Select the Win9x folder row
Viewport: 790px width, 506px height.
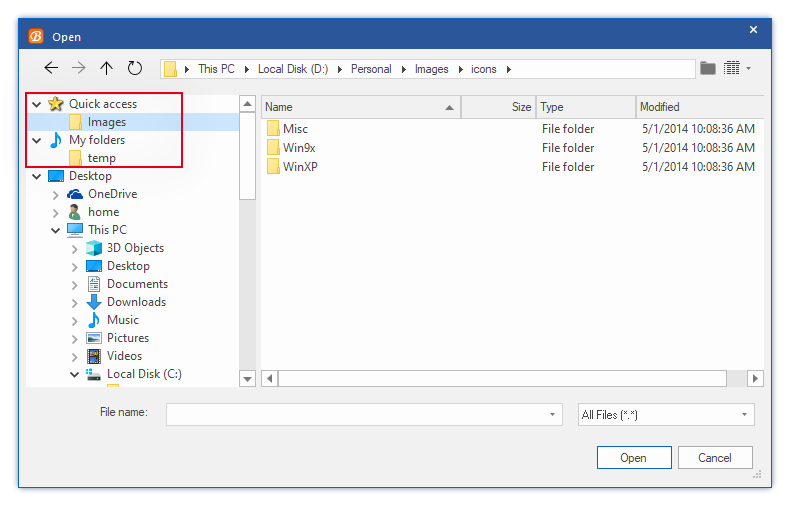pyautogui.click(x=512, y=148)
